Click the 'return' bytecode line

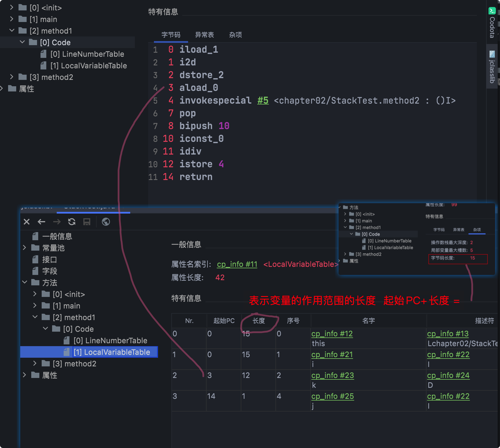click(x=196, y=177)
